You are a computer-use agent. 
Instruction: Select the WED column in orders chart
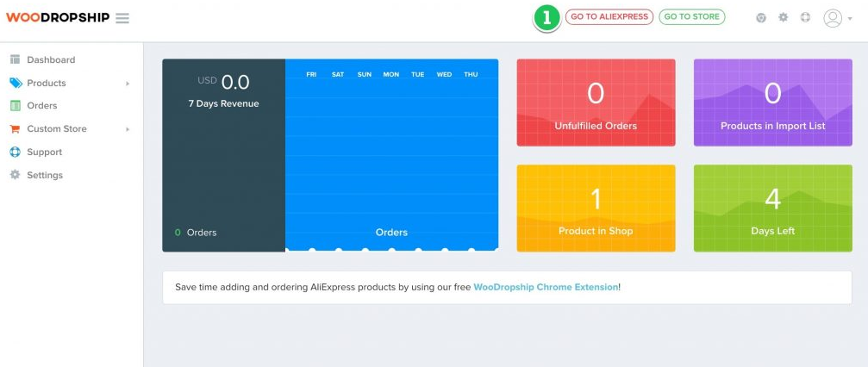point(444,75)
